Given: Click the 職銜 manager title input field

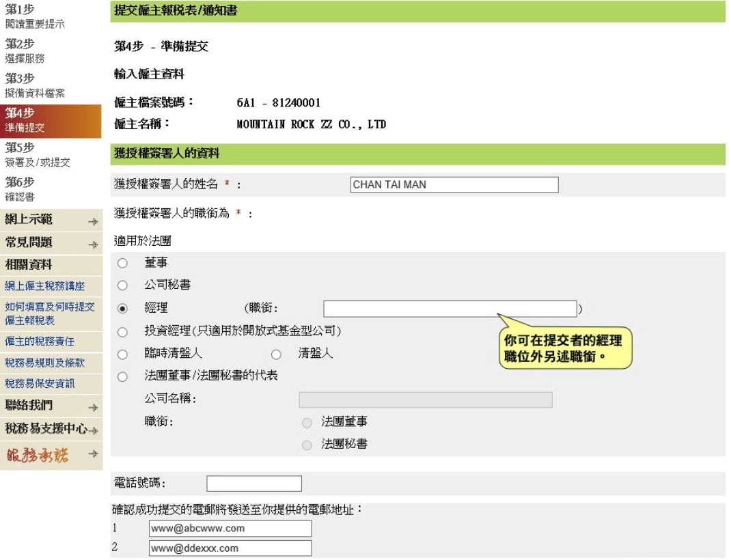Looking at the screenshot, I should (450, 309).
